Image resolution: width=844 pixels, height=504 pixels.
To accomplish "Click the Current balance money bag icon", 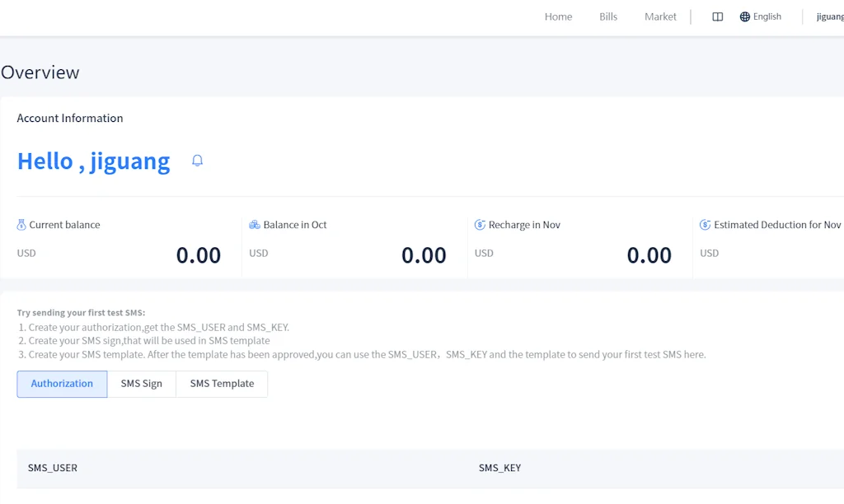I will [21, 225].
